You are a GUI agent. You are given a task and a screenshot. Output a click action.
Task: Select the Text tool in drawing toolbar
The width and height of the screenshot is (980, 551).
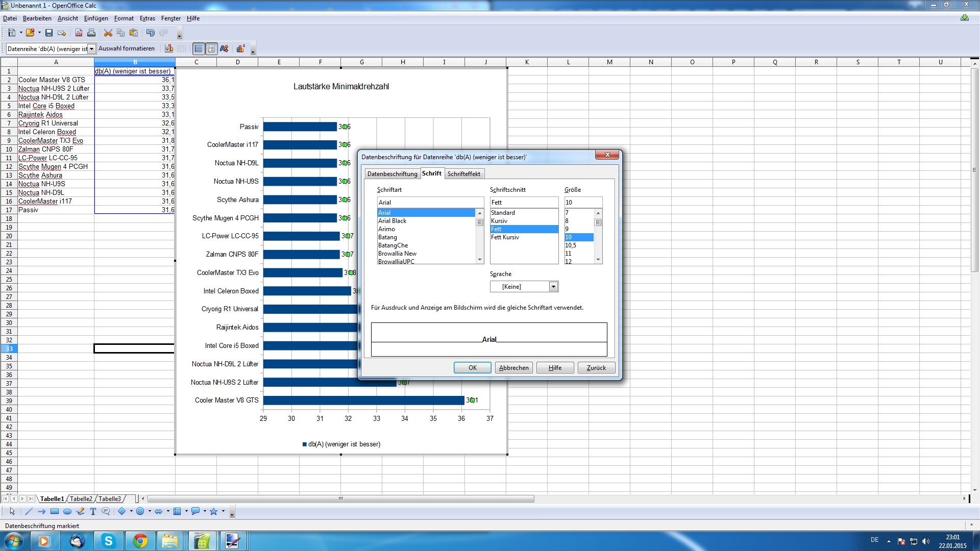pyautogui.click(x=93, y=511)
